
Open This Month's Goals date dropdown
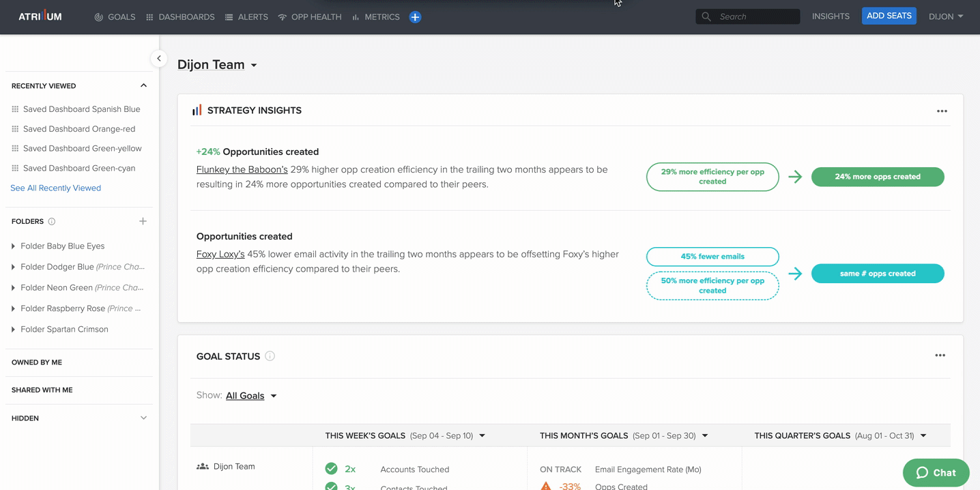click(x=705, y=436)
